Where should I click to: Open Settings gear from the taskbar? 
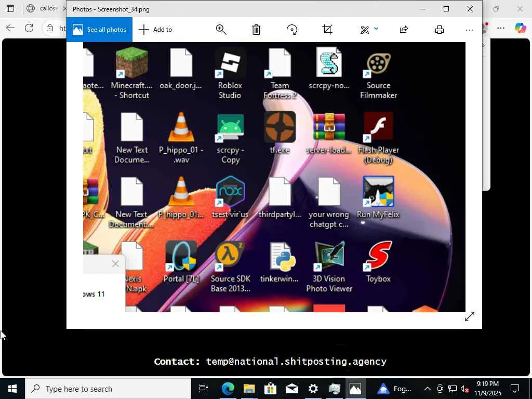point(313,389)
